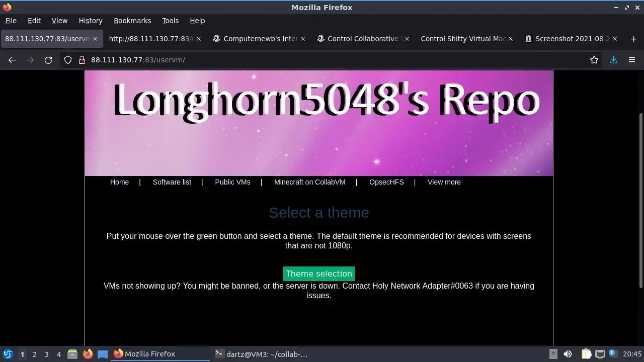Open the Software list link
Image resolution: width=644 pixels, height=362 pixels.
tap(172, 182)
